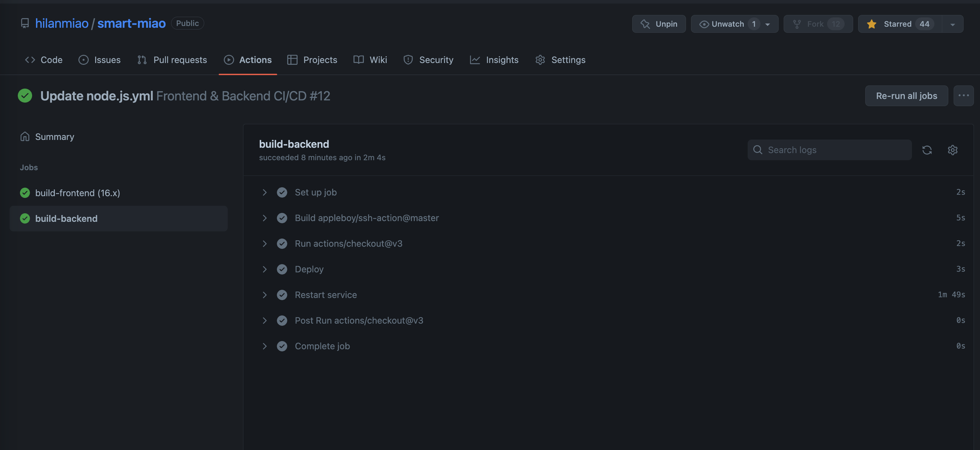The width and height of the screenshot is (980, 450).
Task: Open the Security tab
Action: (428, 60)
